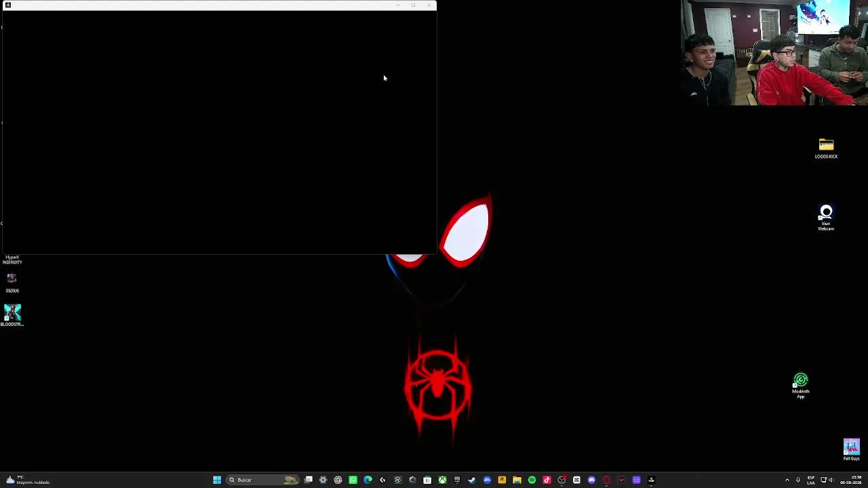Open the LOGOS KICK desktop folder
868x488 pixels.
[826, 148]
